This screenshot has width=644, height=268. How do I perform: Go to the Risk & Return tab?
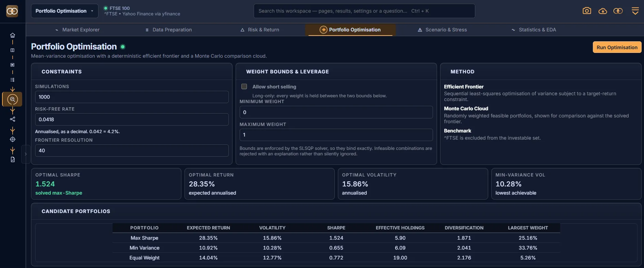point(260,30)
